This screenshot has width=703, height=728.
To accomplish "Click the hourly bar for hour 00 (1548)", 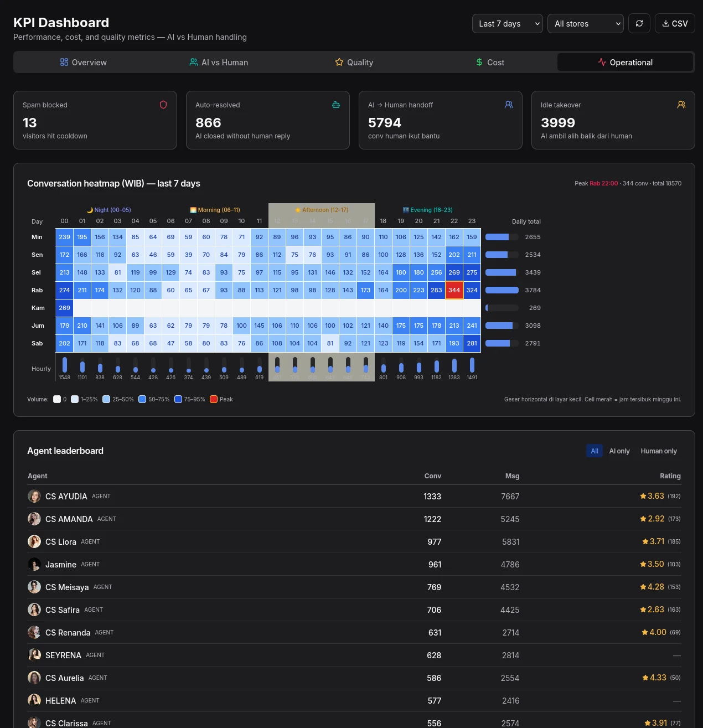I will [x=65, y=364].
